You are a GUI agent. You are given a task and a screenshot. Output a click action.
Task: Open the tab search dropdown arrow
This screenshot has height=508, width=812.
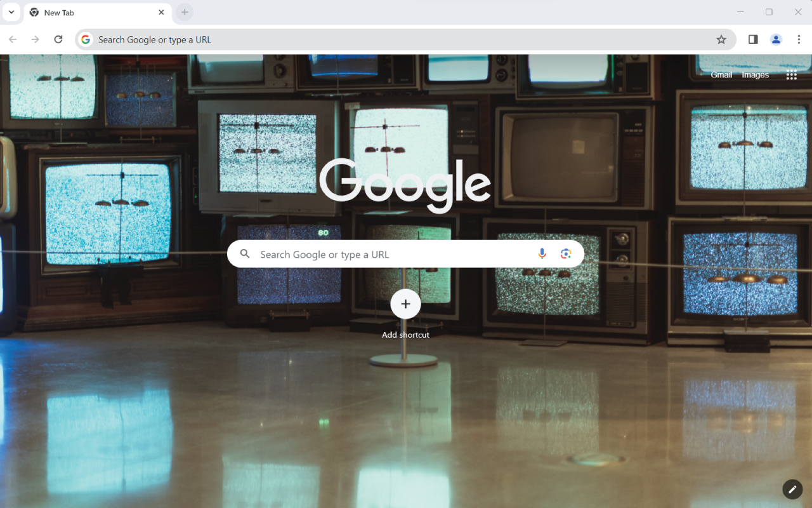[11, 12]
